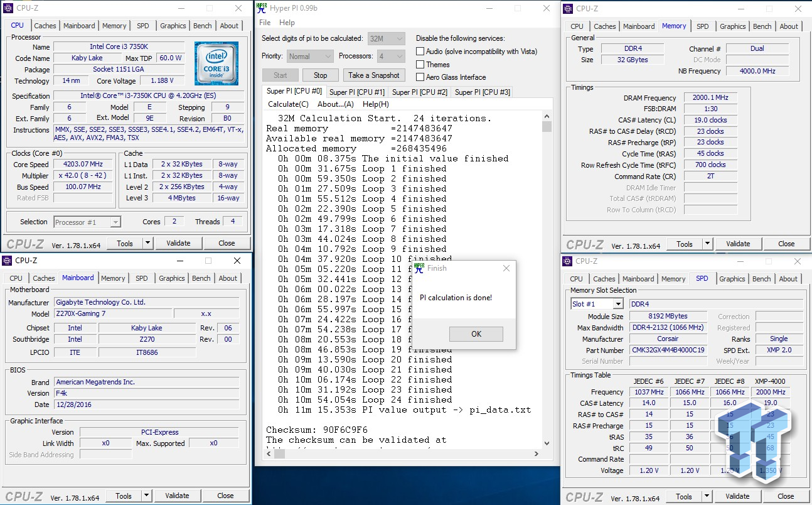Image resolution: width=812 pixels, height=505 pixels.
Task: Open the About...(A) menu
Action: pyautogui.click(x=335, y=104)
